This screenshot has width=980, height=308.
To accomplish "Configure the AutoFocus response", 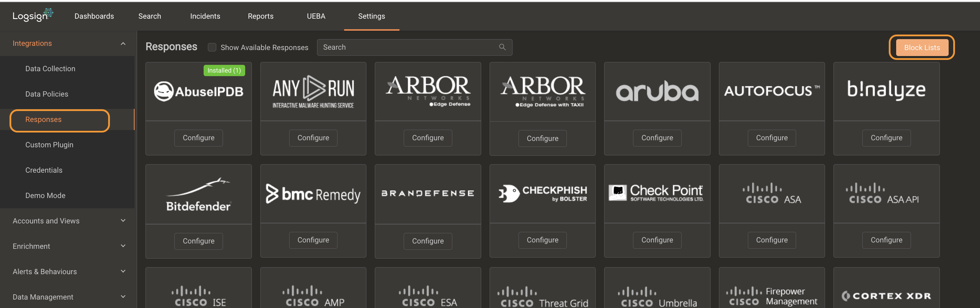I will coord(771,138).
